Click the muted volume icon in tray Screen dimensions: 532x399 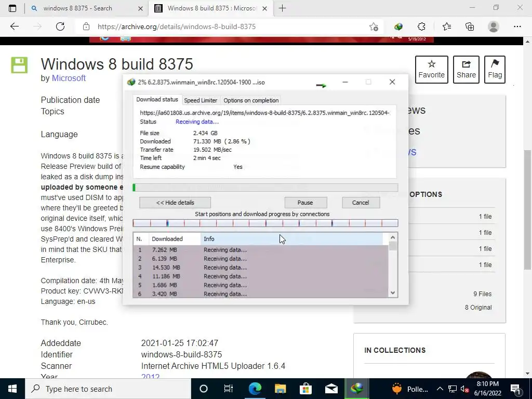point(464,389)
